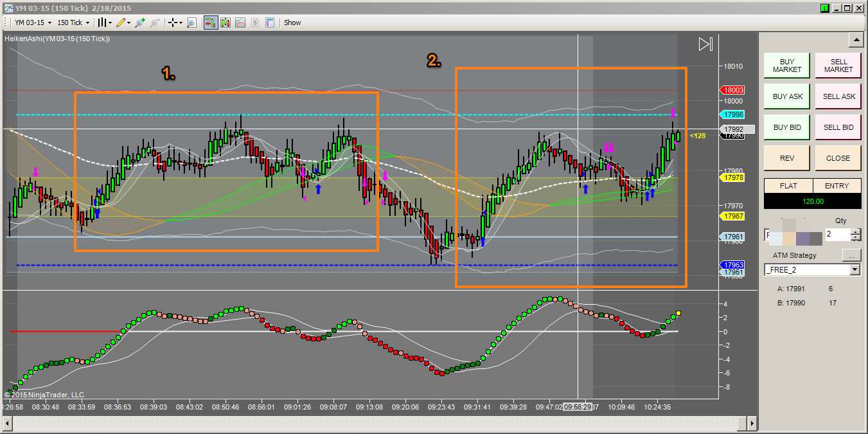Click the yellow 17967 price marker
868x434 pixels.
point(733,217)
